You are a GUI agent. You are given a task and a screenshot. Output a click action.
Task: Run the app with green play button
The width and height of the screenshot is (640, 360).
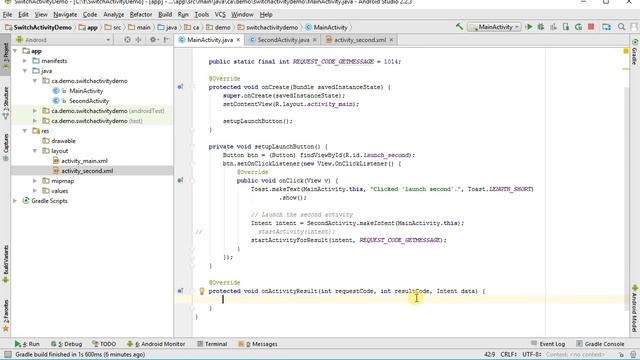coord(529,27)
